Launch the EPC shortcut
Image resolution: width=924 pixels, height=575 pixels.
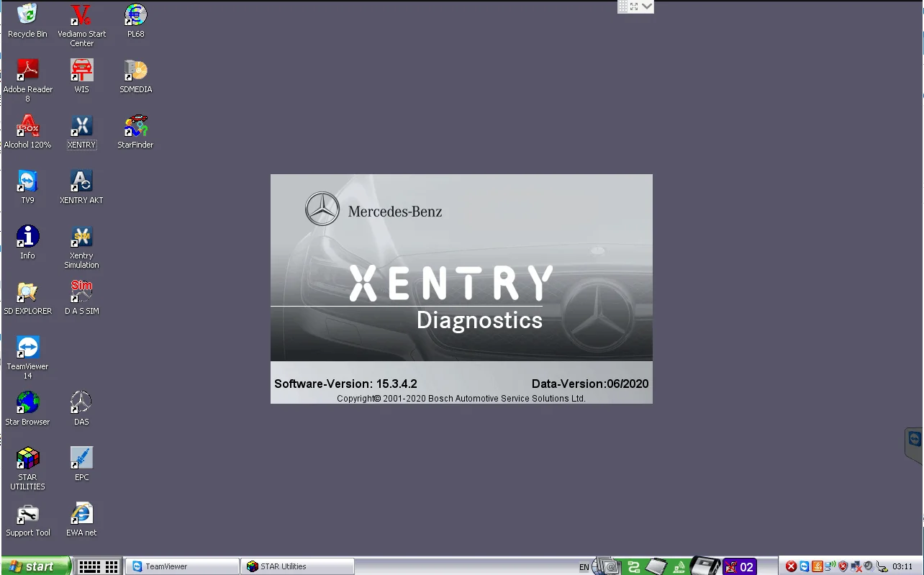pos(81,464)
